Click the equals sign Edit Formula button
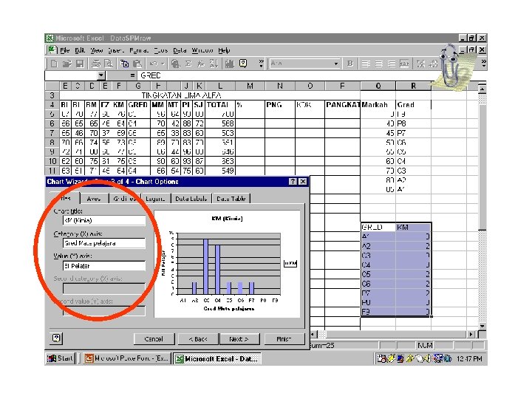This screenshot has width=532, height=399. [x=132, y=75]
